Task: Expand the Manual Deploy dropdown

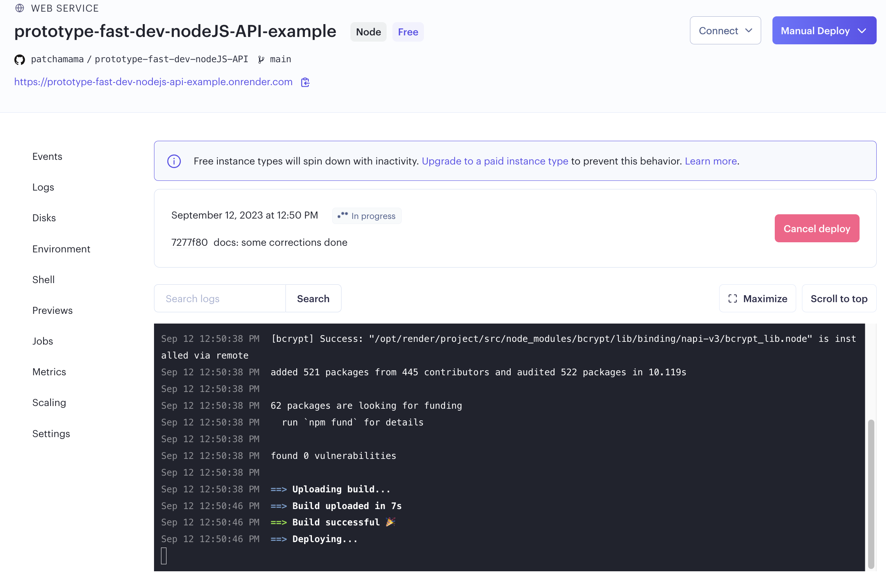Action: [824, 31]
